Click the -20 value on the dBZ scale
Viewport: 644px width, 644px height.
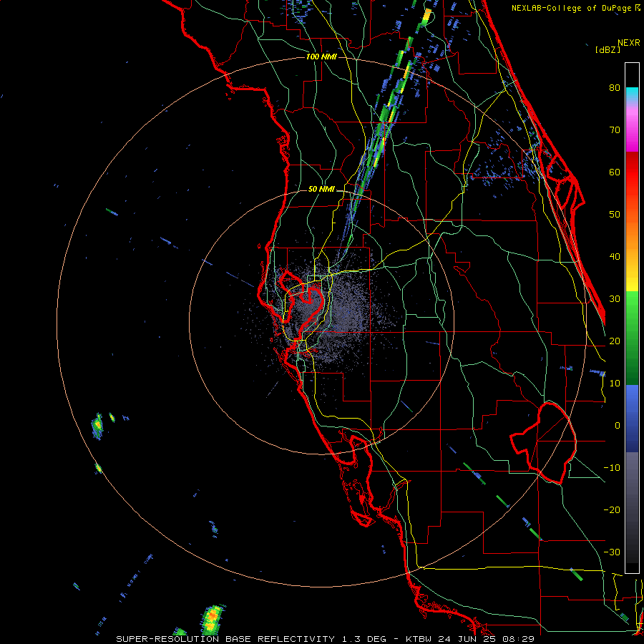click(x=612, y=510)
